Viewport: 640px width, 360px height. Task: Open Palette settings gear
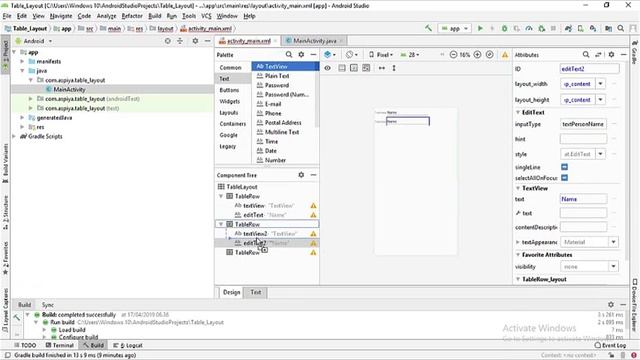[x=301, y=54]
